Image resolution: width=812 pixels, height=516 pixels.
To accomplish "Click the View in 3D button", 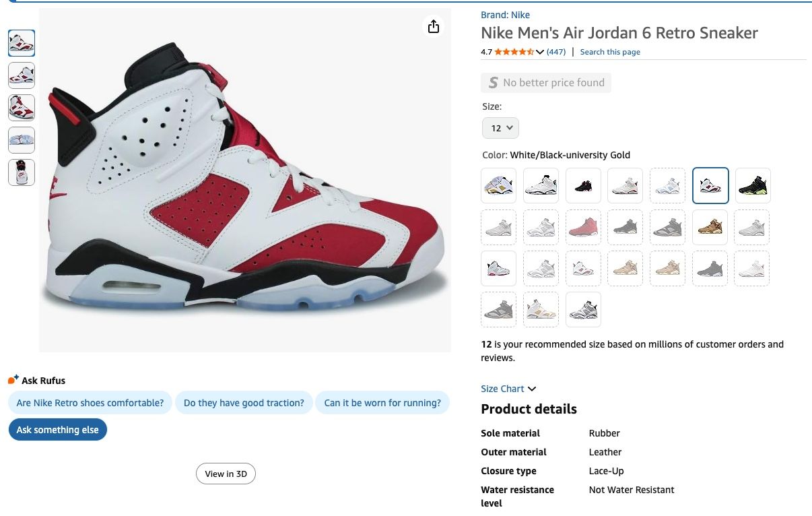I will 226,474.
